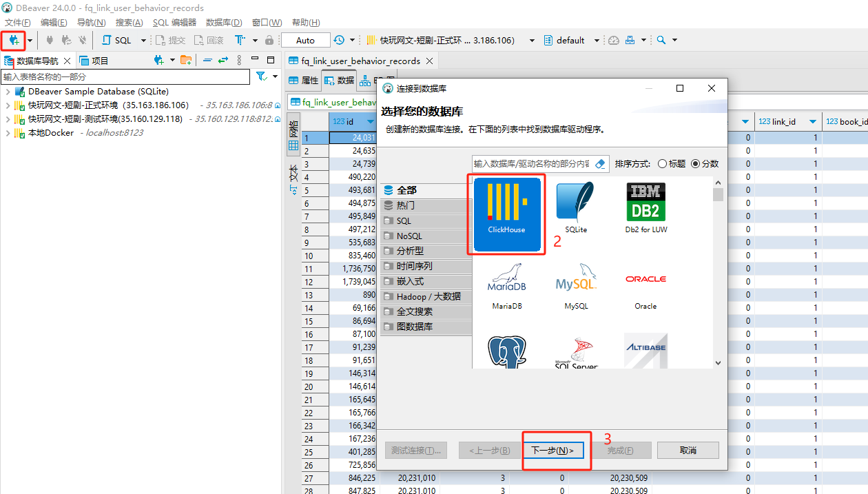Click the Disconnect plug icon in toolbar
This screenshot has height=494, width=868.
point(83,40)
